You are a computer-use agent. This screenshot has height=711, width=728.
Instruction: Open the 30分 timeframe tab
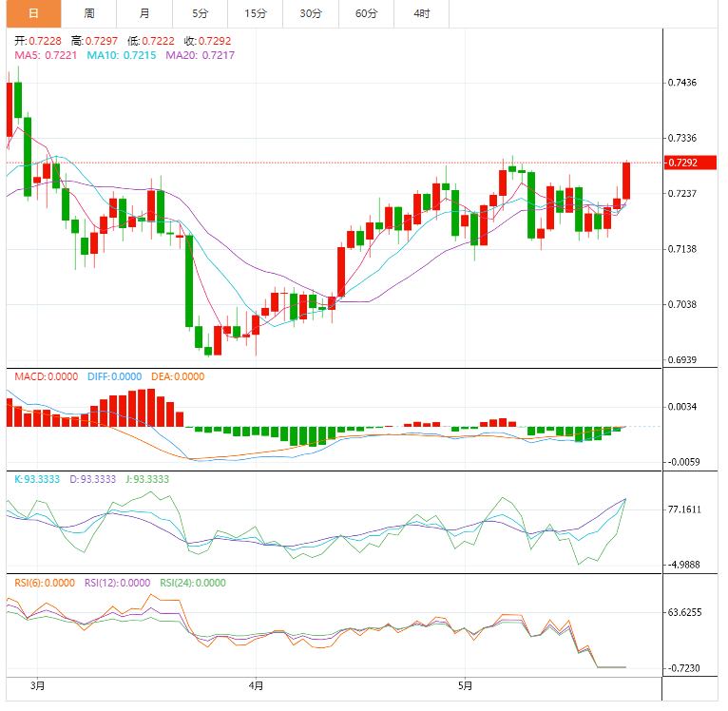click(x=311, y=13)
